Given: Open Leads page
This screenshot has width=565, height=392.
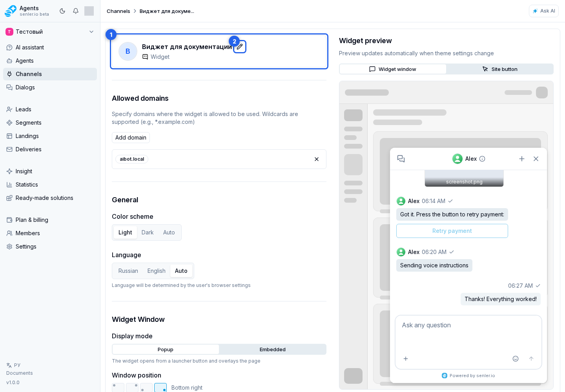Looking at the screenshot, I should click(x=50, y=109).
